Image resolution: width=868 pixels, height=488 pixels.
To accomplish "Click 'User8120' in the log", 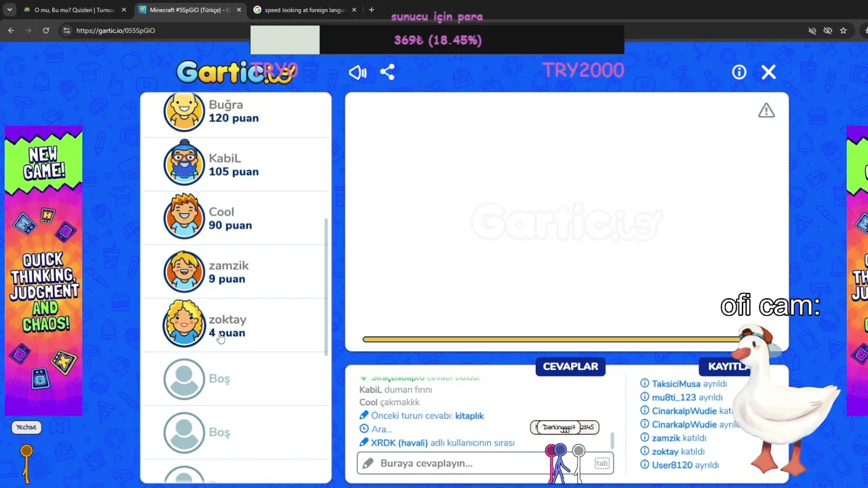I will tap(672, 465).
